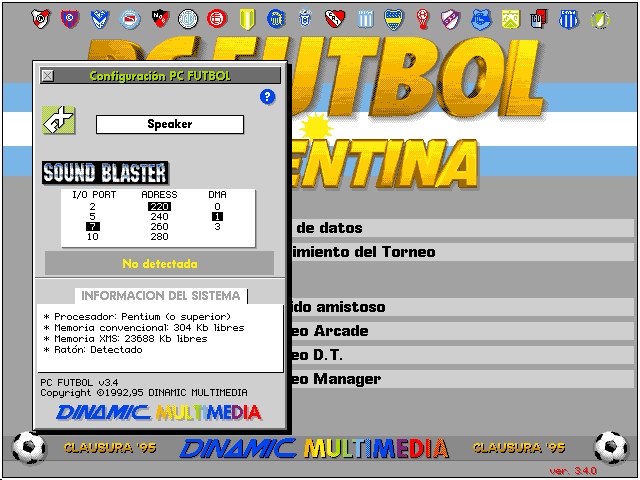The height and width of the screenshot is (480, 640).
Task: Click the white shield with red-blue diagonal band
Action: (450, 19)
